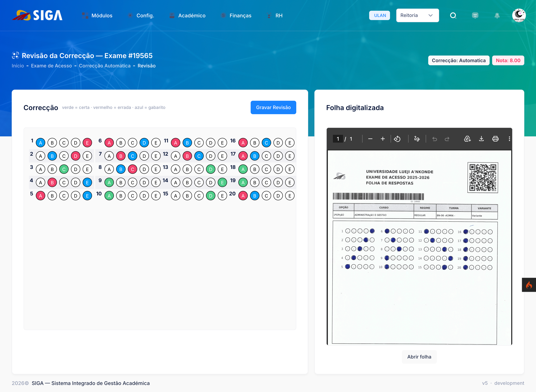Select option B for question 17
Viewport: 536px width, 392px height.
(255, 156)
